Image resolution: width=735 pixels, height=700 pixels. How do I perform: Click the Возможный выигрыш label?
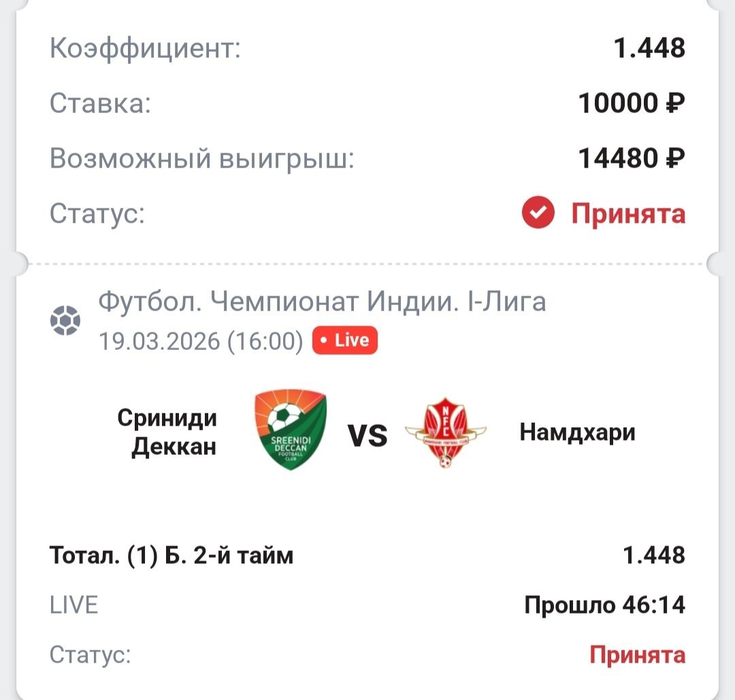[202, 159]
